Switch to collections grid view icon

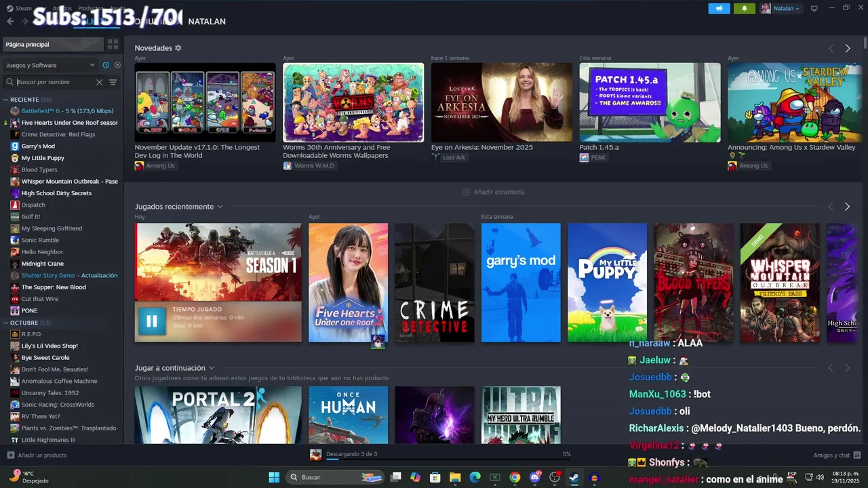113,44
